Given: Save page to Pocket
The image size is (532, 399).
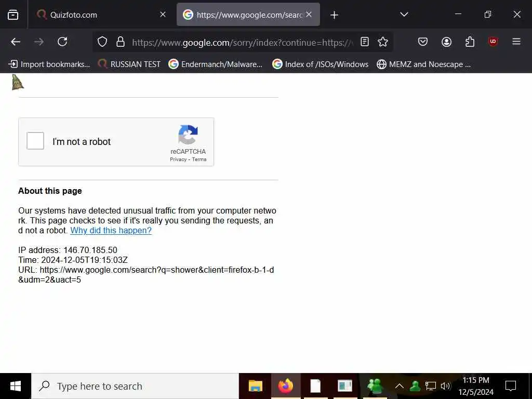Looking at the screenshot, I should [423, 42].
